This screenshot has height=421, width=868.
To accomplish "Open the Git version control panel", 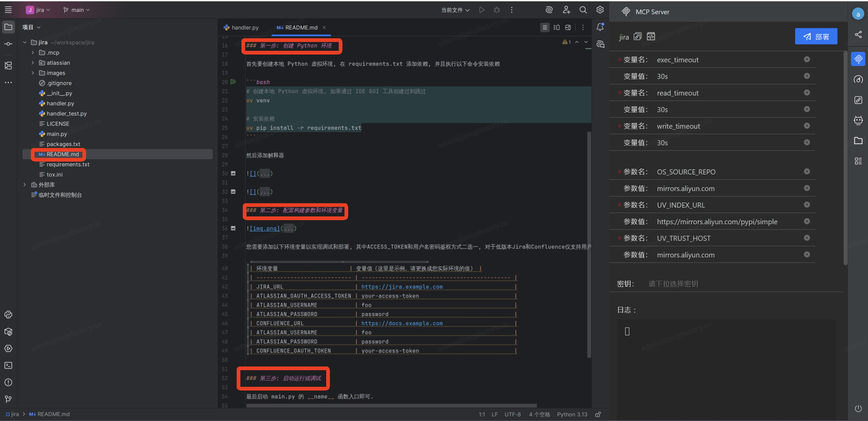I will pyautogui.click(x=8, y=399).
